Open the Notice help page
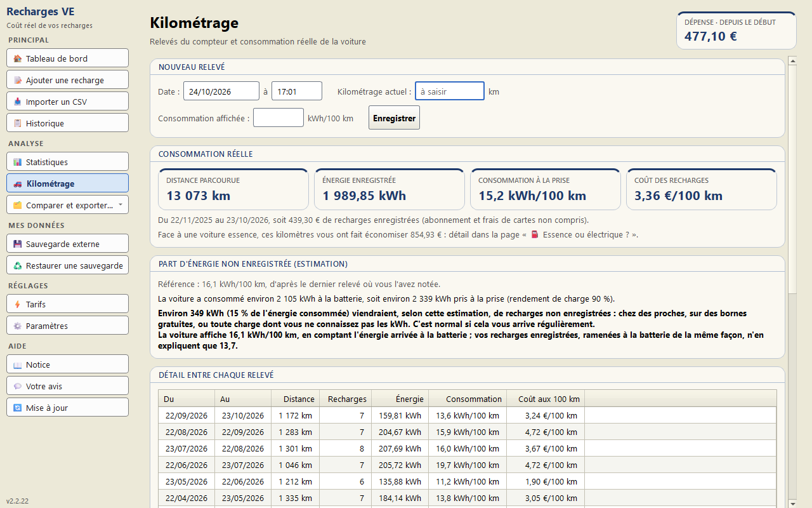 [x=67, y=364]
